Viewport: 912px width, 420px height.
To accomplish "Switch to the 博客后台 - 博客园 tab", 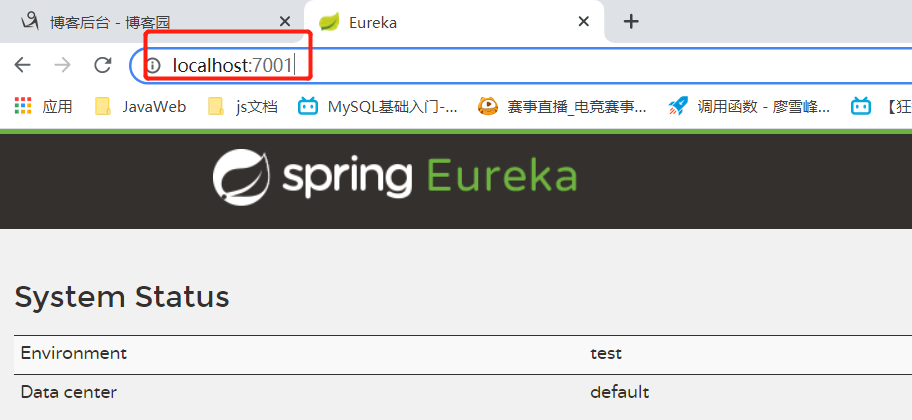I will point(152,22).
